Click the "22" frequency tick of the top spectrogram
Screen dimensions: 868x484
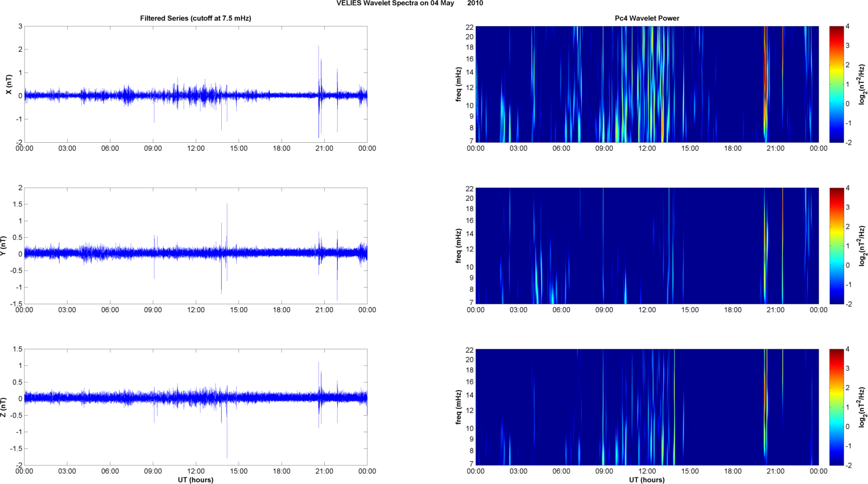pyautogui.click(x=469, y=27)
